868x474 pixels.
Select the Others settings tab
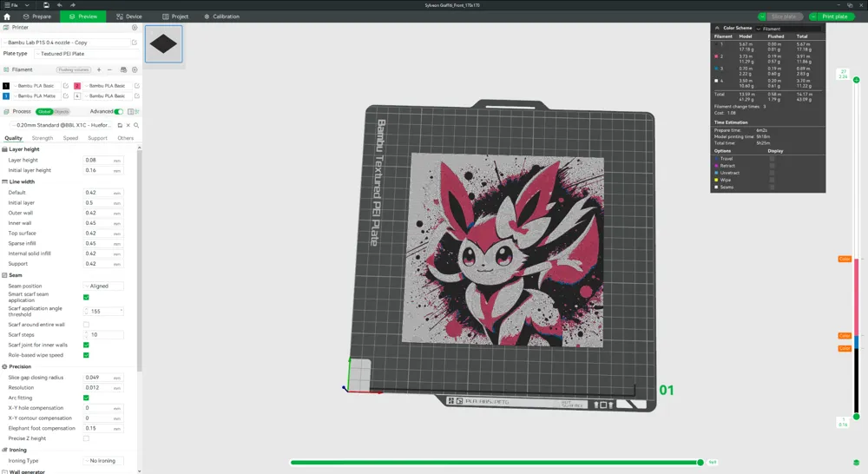[126, 138]
